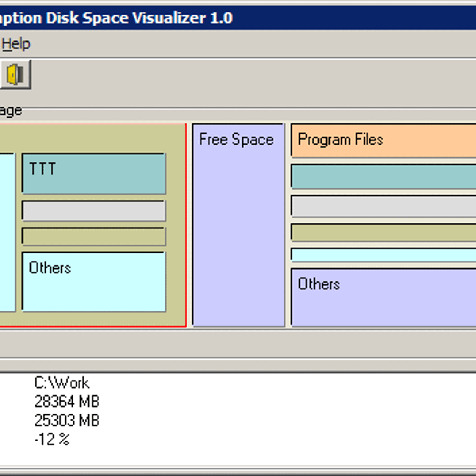Select the TTT folder block
Screen dimensions: 476x476
pyautogui.click(x=94, y=174)
